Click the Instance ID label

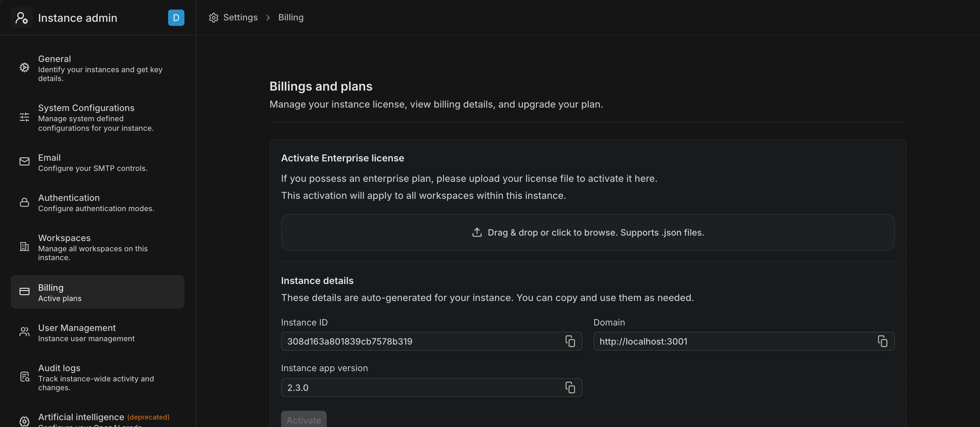(304, 322)
